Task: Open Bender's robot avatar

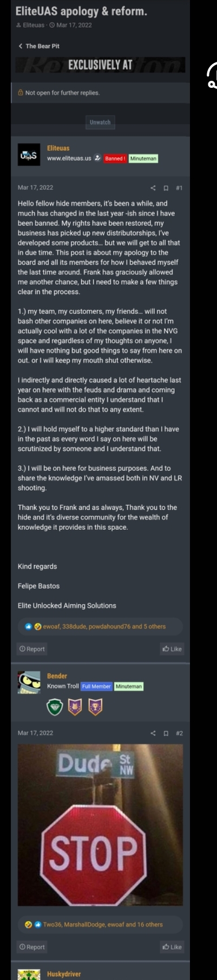Action: (29, 682)
